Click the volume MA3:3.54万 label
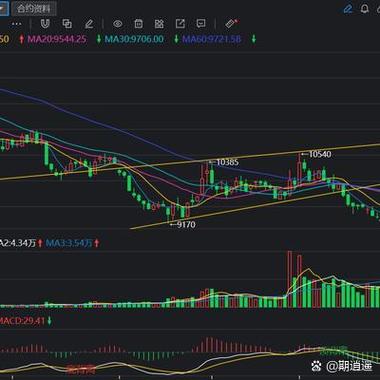 click(69, 243)
